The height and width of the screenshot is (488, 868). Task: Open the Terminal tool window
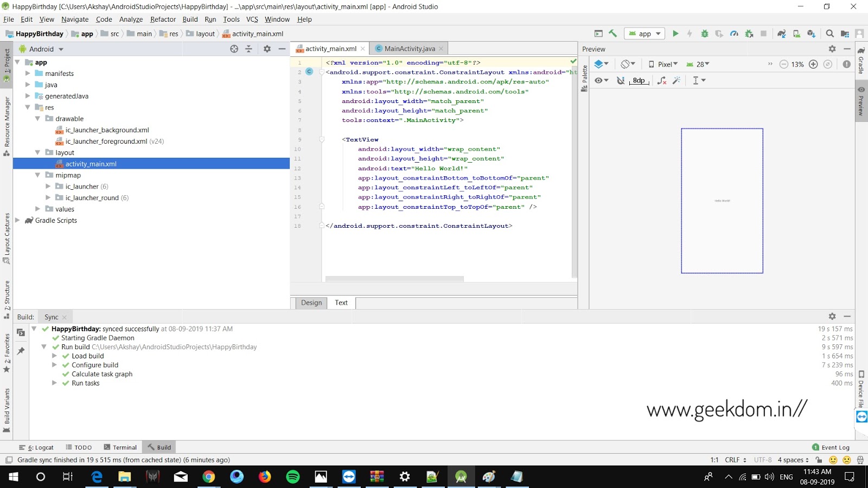coord(120,447)
